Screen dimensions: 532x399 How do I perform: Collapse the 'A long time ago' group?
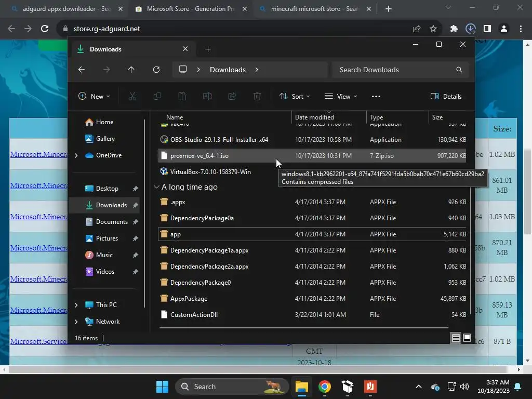click(156, 187)
